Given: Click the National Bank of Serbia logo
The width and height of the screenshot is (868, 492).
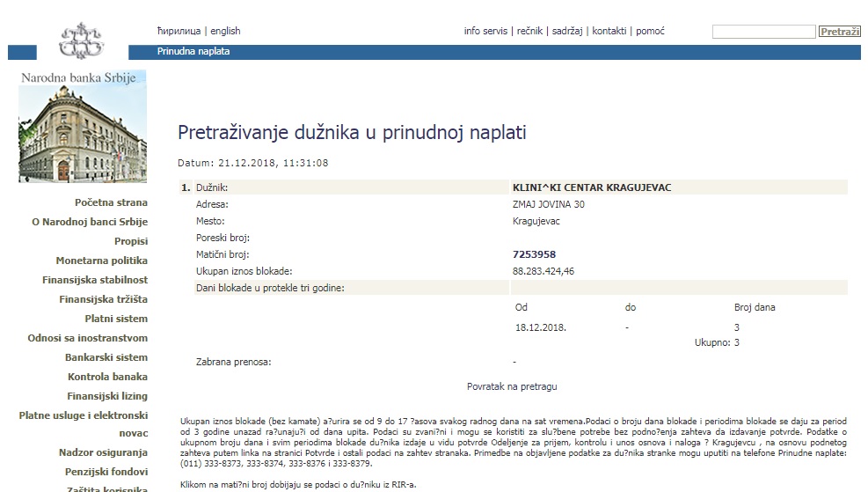Looking at the screenshot, I should coord(81,39).
